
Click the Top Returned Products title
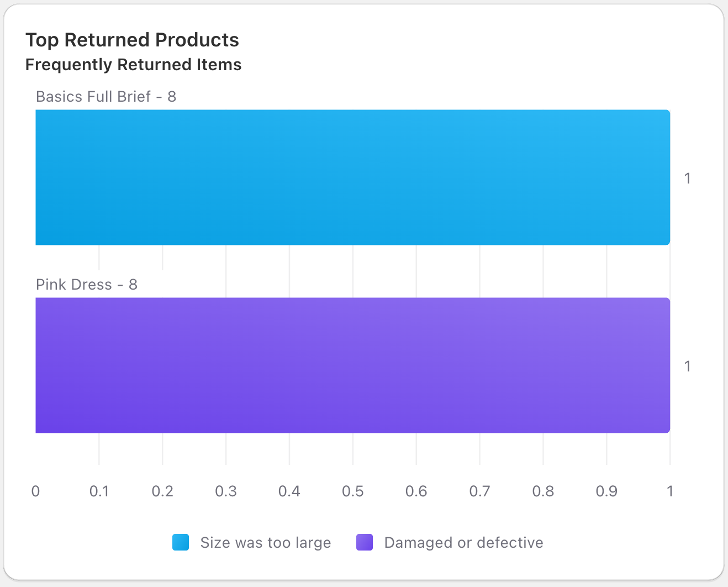[x=132, y=40]
